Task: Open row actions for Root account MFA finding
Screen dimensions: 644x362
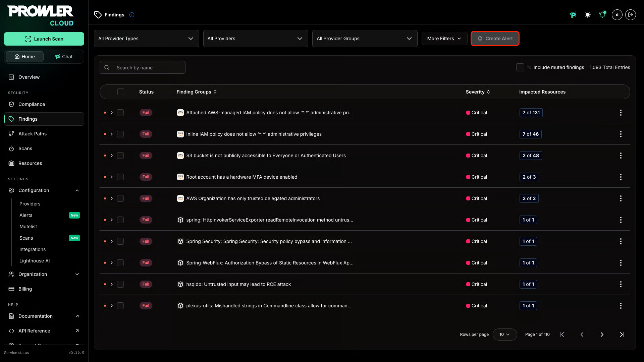Action: [621, 177]
